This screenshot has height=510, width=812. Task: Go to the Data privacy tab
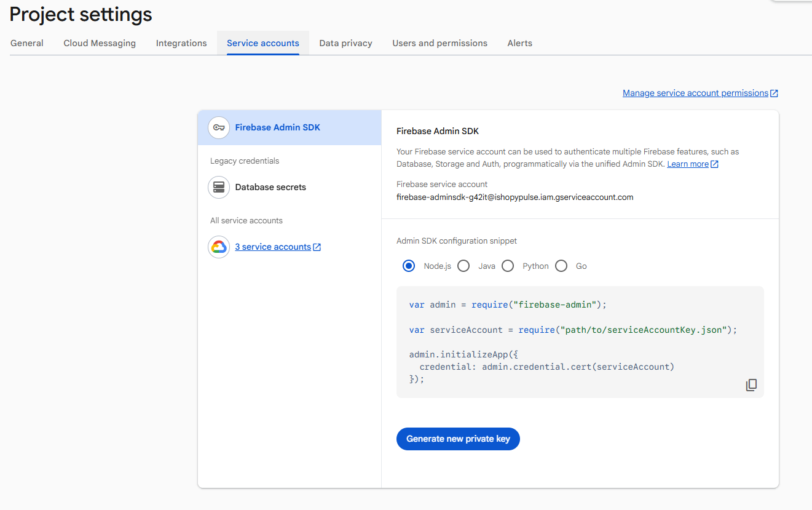pos(346,43)
